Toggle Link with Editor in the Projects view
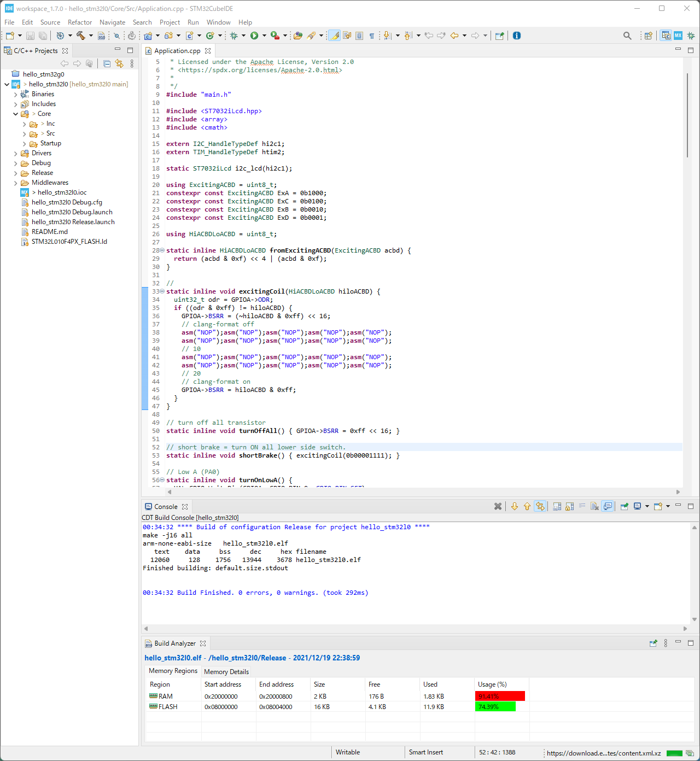The width and height of the screenshot is (700, 761). 119,63
